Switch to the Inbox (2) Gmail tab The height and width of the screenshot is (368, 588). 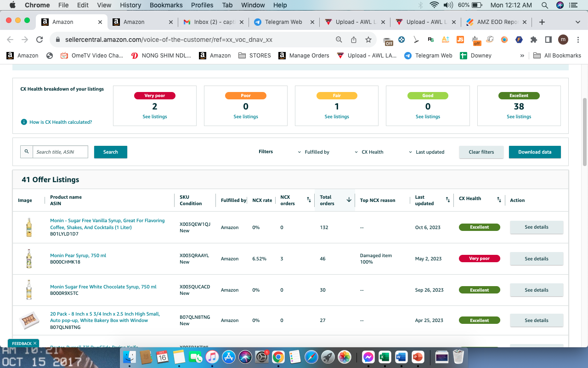pyautogui.click(x=214, y=22)
